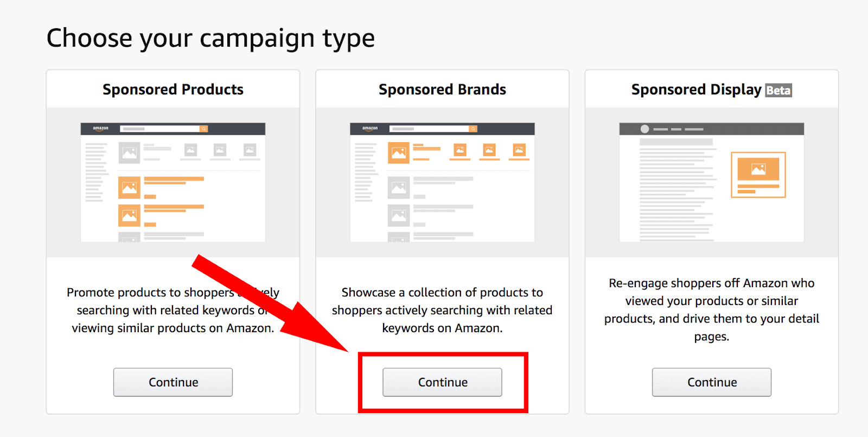Click the top gray image placeholder in Sponsored Products preview
This screenshot has width=868, height=437.
click(x=129, y=153)
